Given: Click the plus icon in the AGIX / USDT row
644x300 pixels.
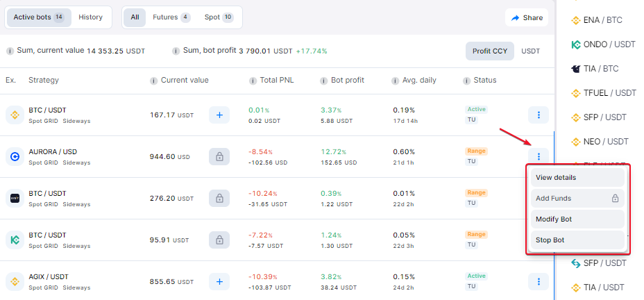Looking at the screenshot, I should point(219,281).
